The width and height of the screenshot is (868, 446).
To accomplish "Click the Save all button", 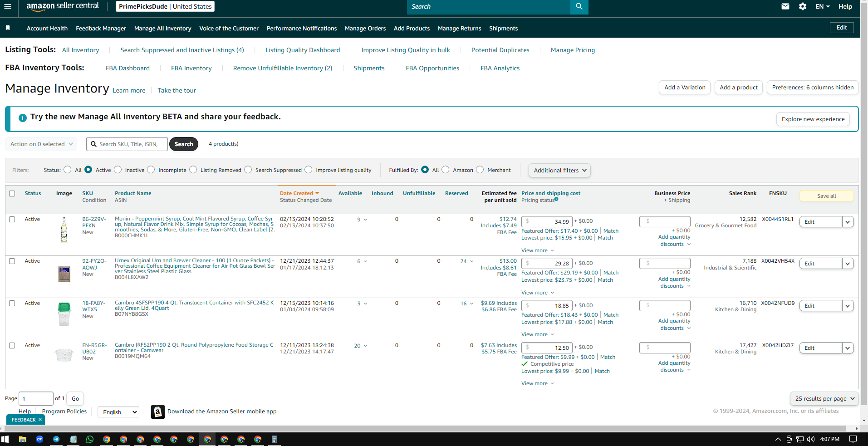I will click(x=826, y=196).
